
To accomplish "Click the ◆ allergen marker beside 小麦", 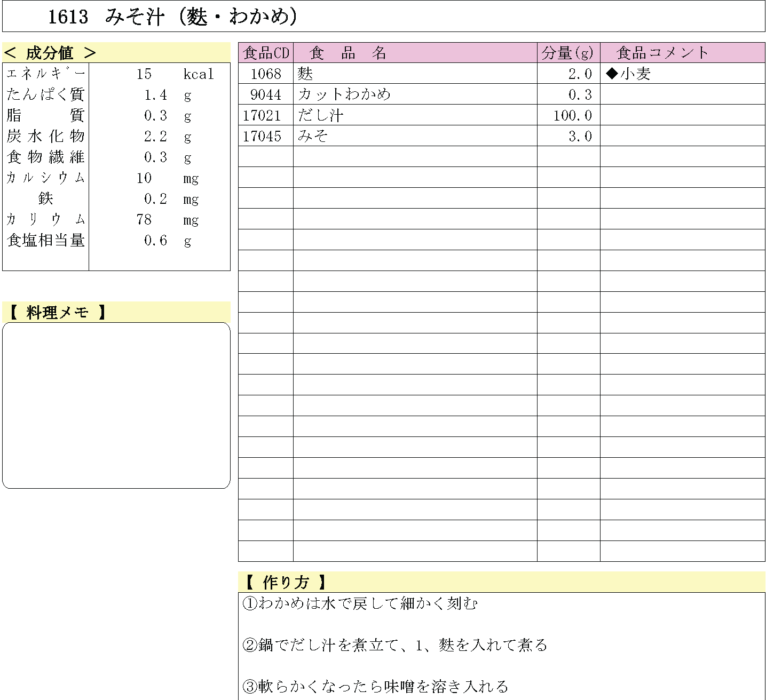I will [612, 74].
